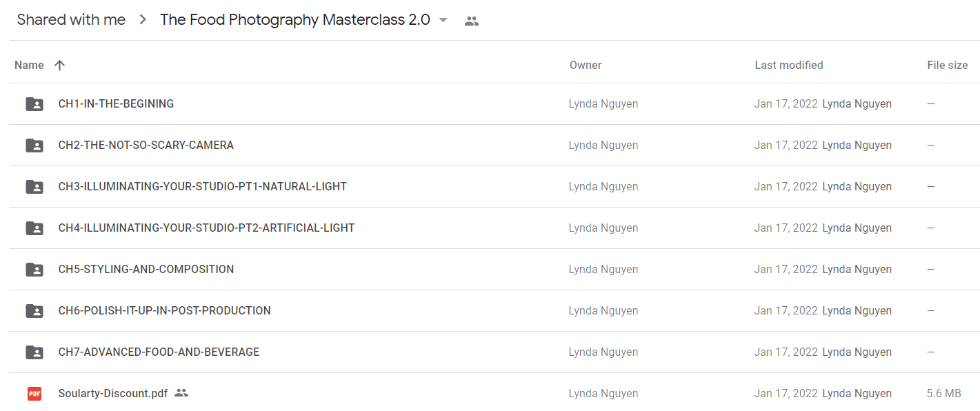Screen dimensions: 980x411
Task: Sort files by Name column header
Action: (29, 65)
